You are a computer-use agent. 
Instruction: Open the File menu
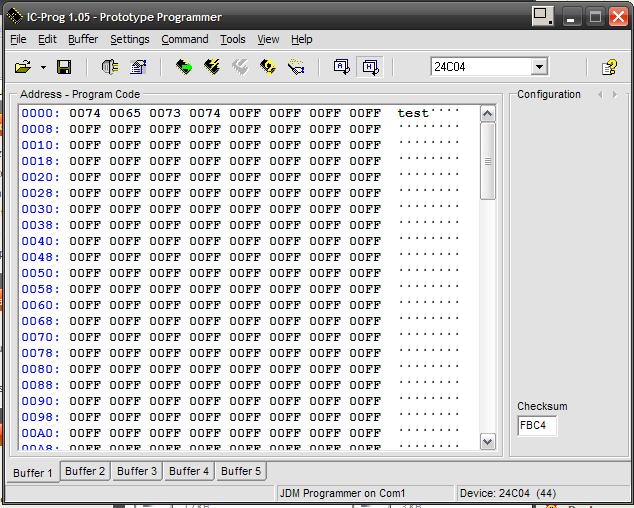[x=18, y=39]
